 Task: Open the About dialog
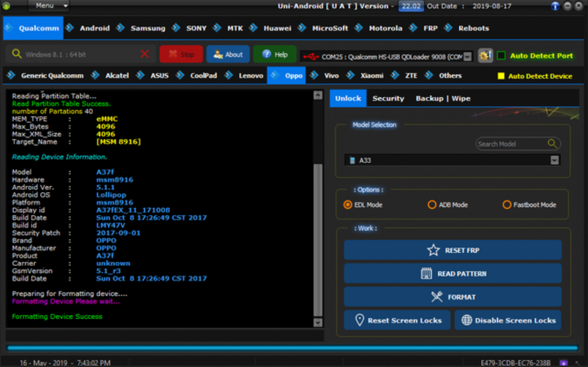(228, 54)
